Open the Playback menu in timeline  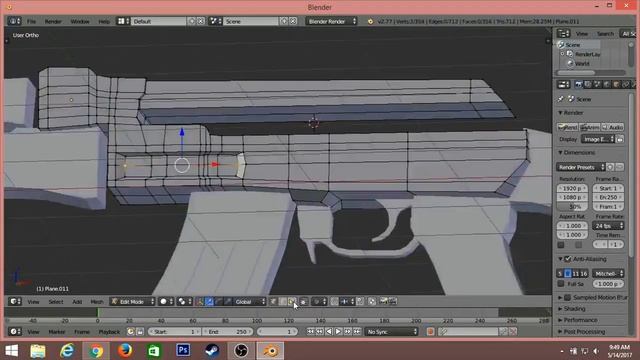point(109,332)
